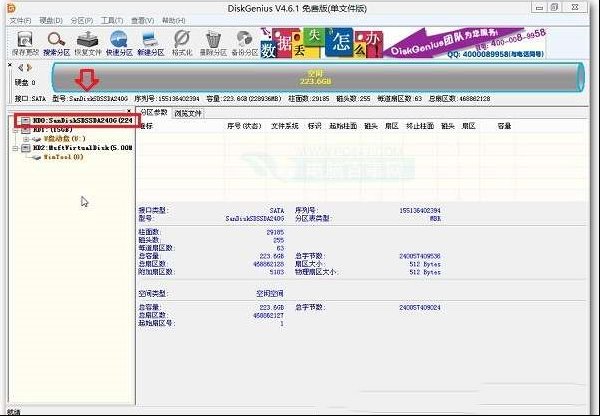Click the 223.6GB free space disk bar
This screenshot has height=416, width=600.
click(x=318, y=78)
